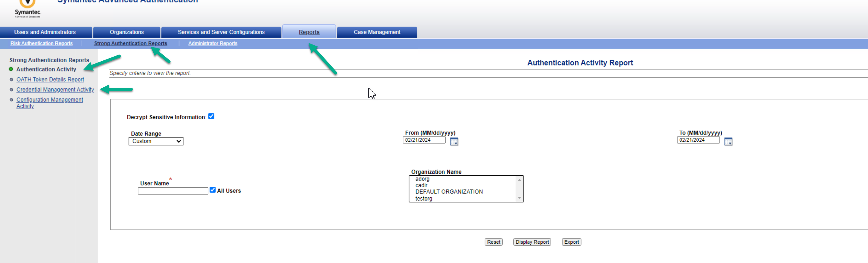
Task: Select the Reports tab
Action: [x=309, y=32]
